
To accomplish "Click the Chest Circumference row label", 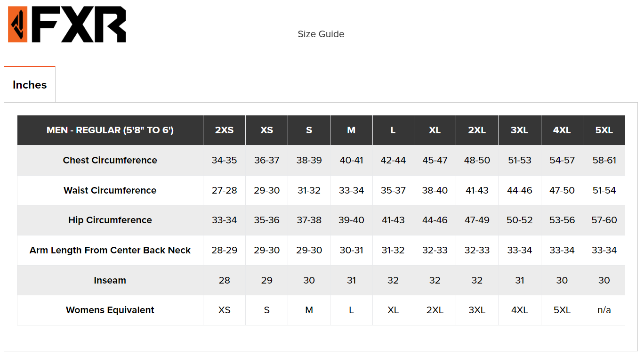I will 110,160.
